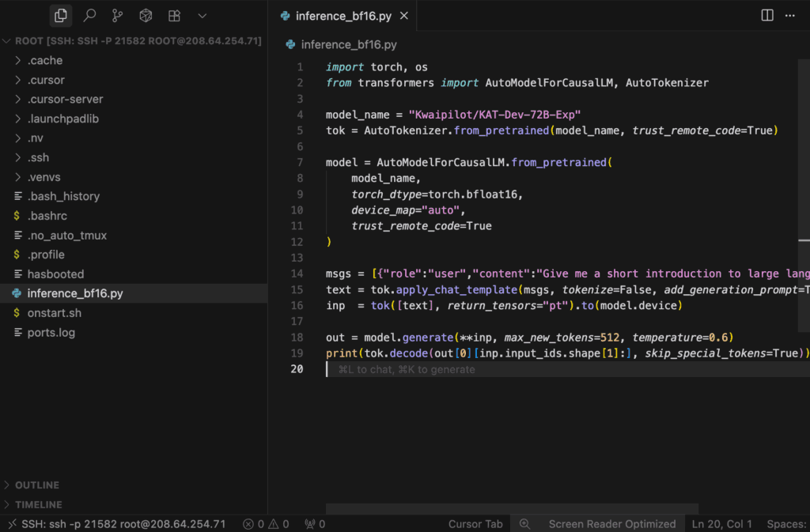Show more activity bar views chevron

point(202,15)
